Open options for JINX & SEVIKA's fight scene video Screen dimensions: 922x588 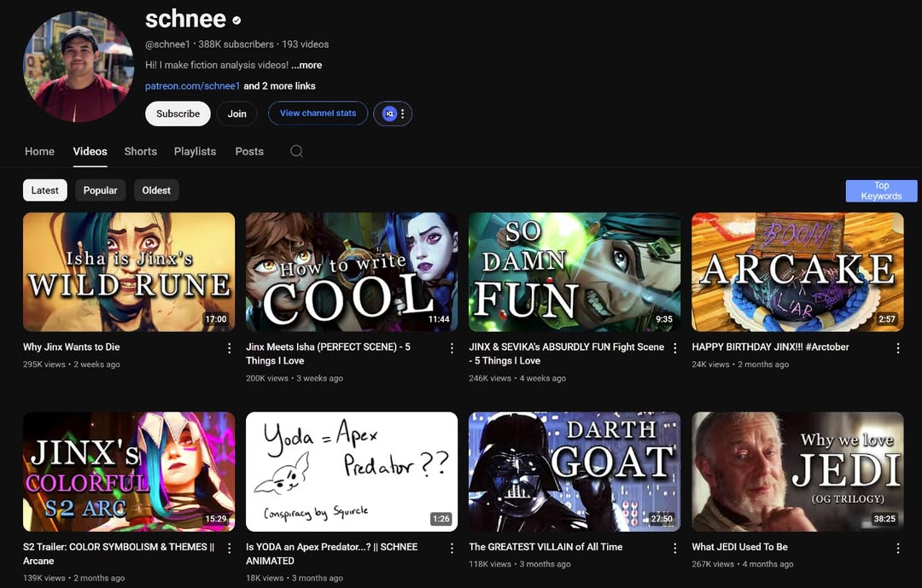[x=674, y=348]
